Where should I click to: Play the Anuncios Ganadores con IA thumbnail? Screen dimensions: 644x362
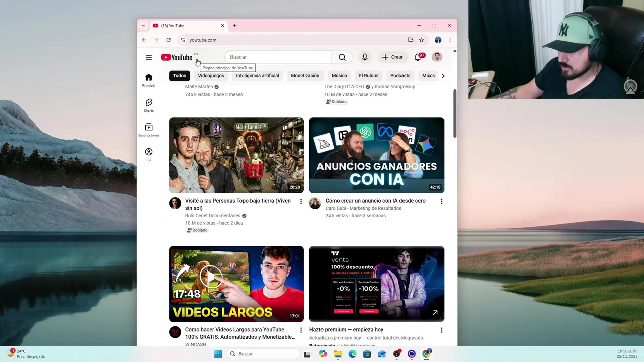tap(377, 155)
